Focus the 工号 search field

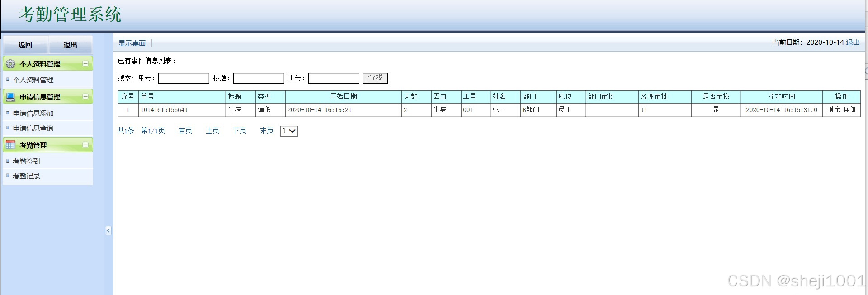pos(334,78)
